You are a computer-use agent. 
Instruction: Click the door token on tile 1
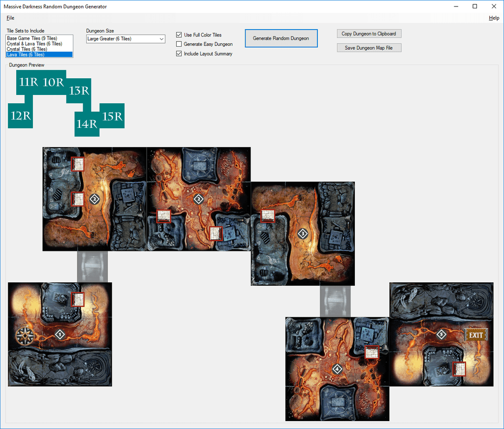click(x=78, y=300)
